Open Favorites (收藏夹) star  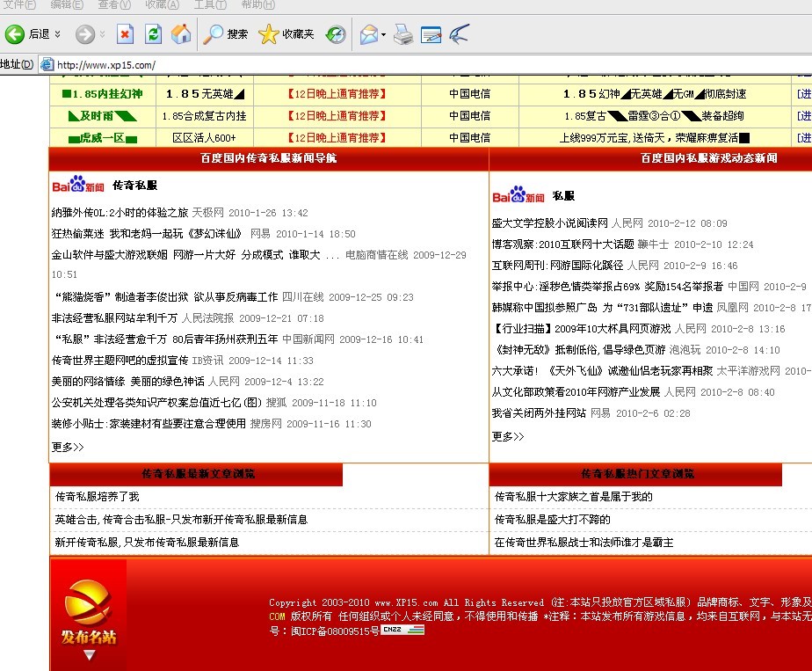269,34
